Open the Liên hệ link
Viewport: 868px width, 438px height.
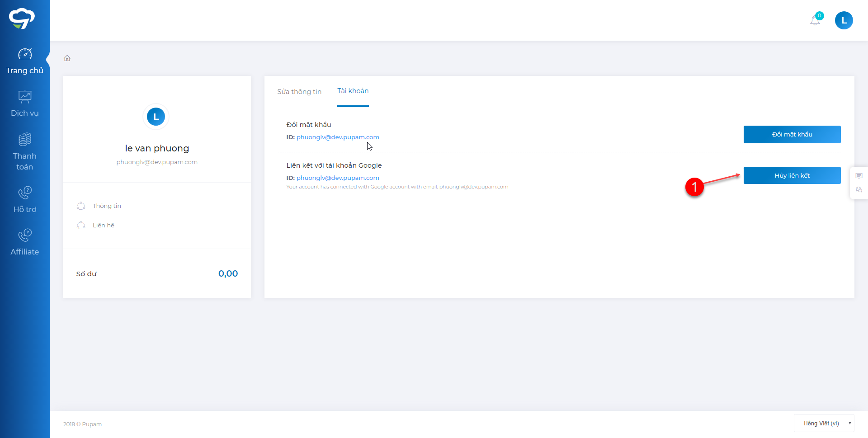[104, 225]
